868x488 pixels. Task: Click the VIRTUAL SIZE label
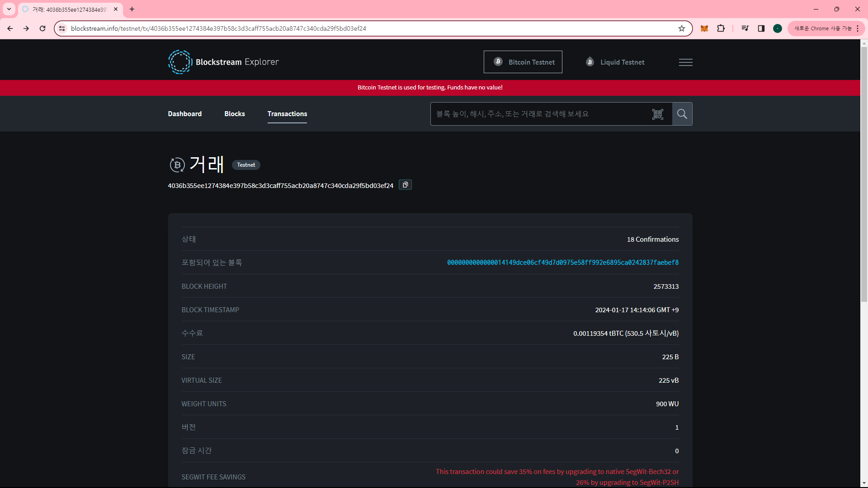click(x=202, y=380)
